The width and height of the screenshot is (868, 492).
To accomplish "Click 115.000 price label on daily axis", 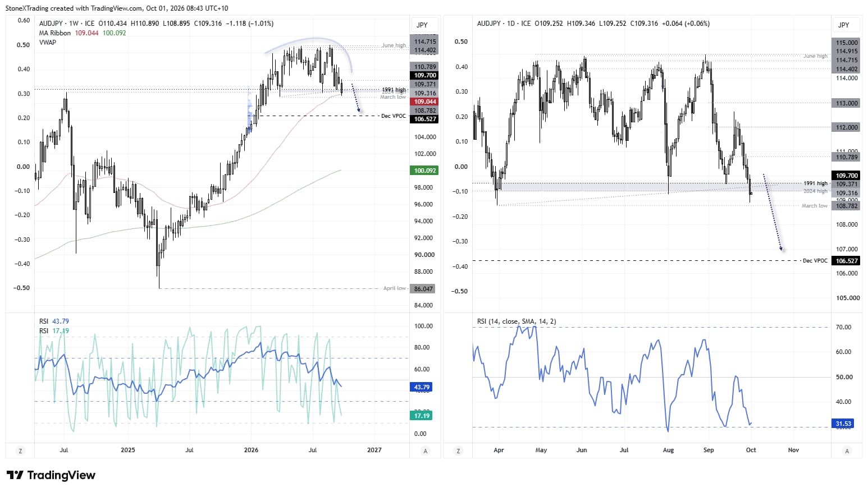I will [847, 43].
